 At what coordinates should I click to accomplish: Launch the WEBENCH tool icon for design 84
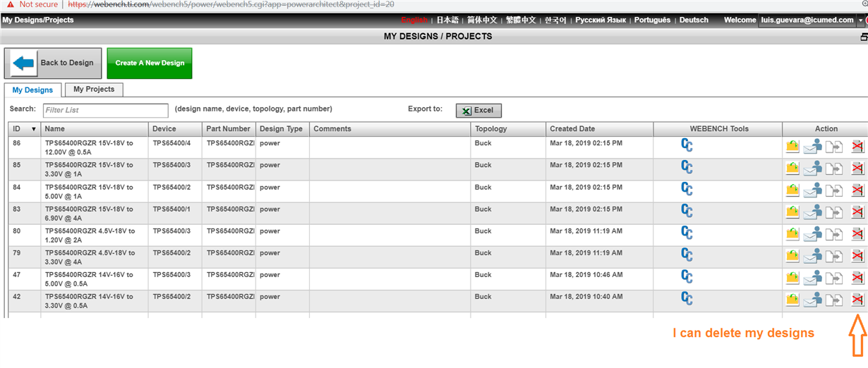[686, 189]
